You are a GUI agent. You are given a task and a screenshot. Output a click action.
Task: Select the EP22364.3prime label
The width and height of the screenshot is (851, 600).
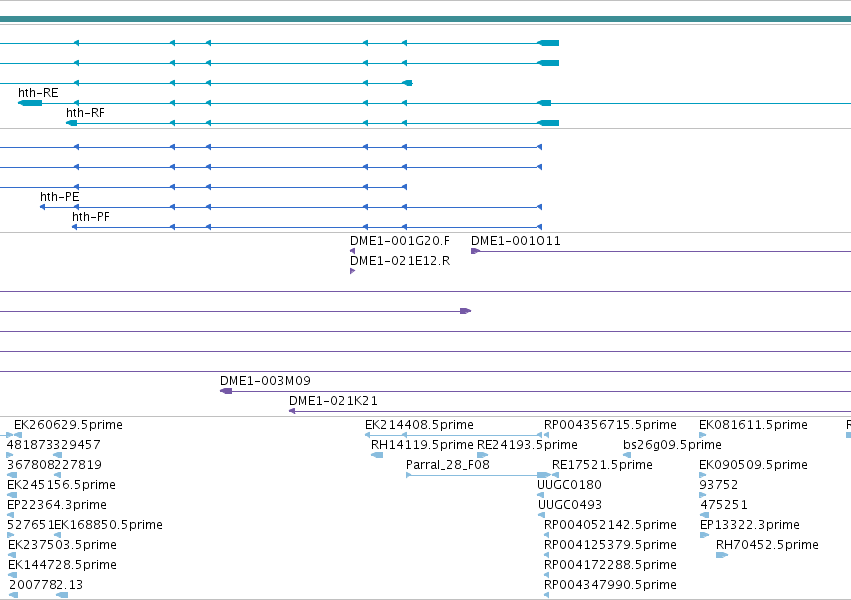(57, 505)
